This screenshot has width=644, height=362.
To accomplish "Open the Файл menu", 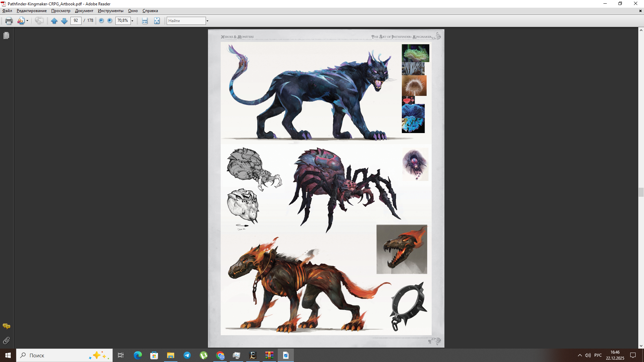I will point(7,11).
